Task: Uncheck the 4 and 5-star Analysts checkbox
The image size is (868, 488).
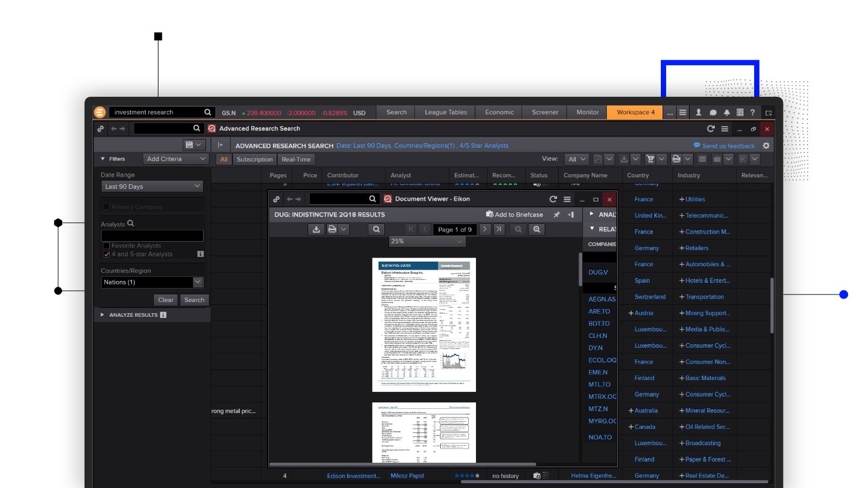Action: point(106,254)
